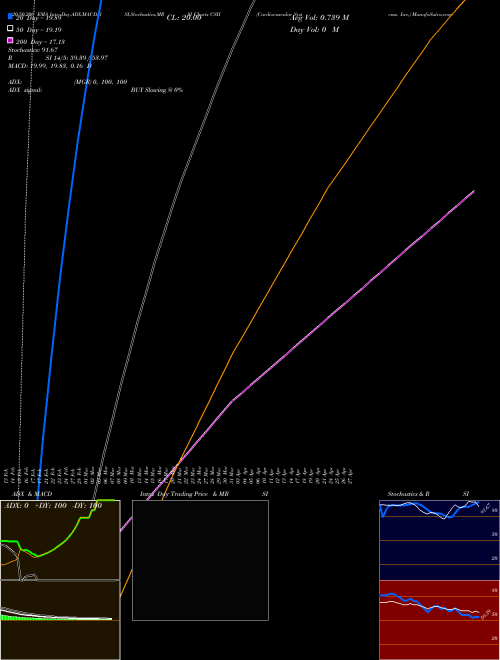
Task: Click the MACD histogram panel with green bars
Action: coord(60,620)
